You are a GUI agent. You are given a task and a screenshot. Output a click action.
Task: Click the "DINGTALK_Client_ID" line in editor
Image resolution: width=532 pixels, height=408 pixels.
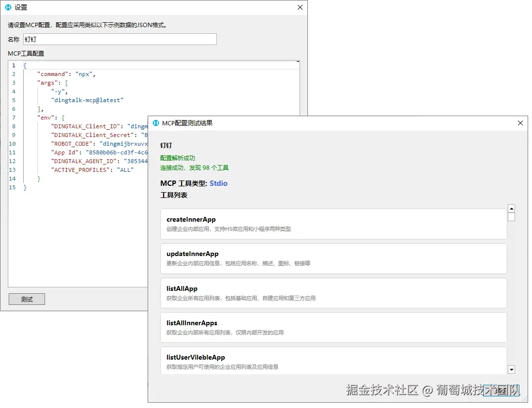tap(99, 126)
